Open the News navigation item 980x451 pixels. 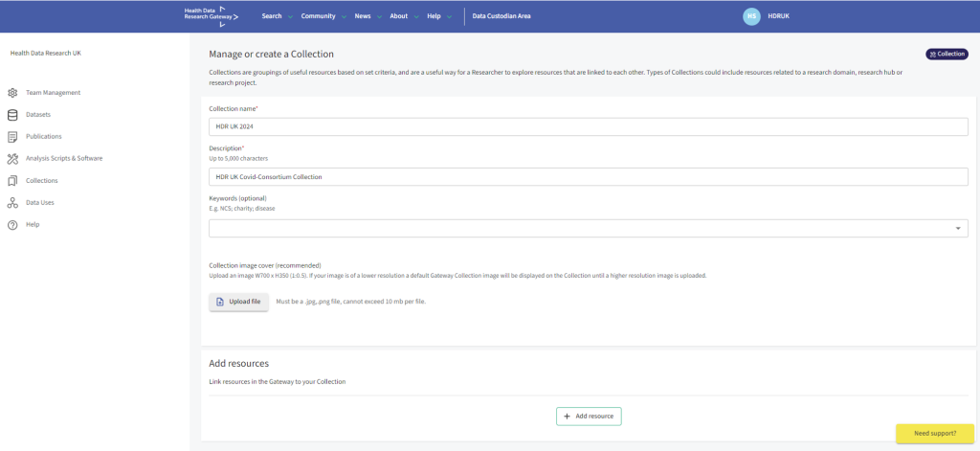(x=363, y=16)
